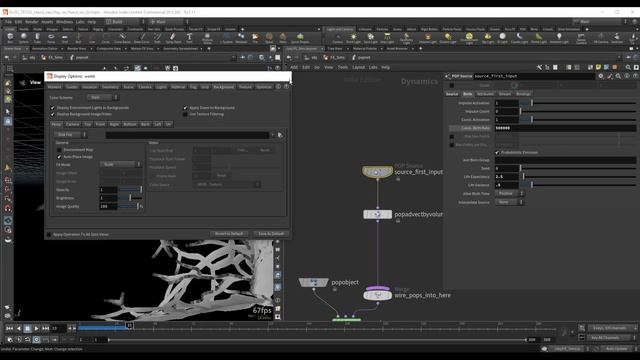Click the POP Source node icon

point(377,172)
